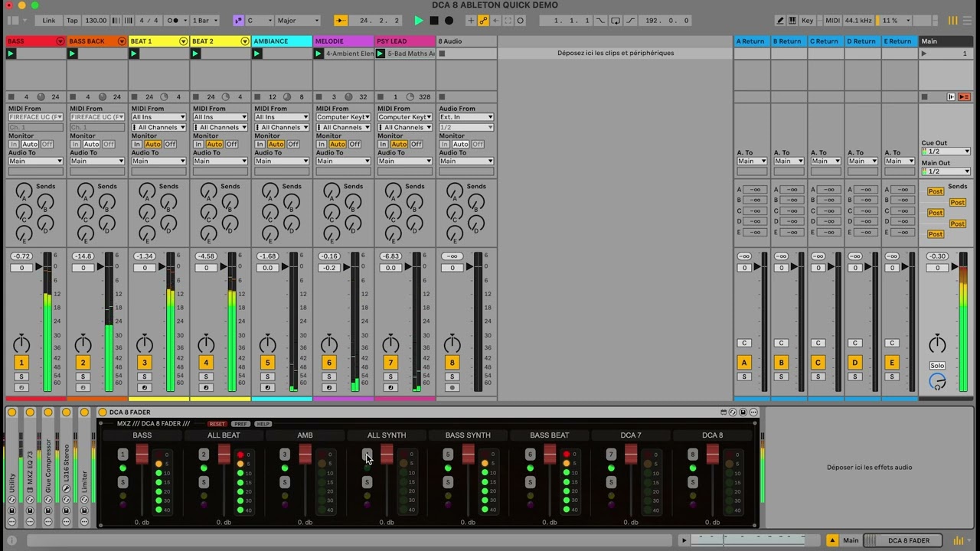Select the AMBIANCE track header
The height and width of the screenshot is (551, 980).
(x=282, y=41)
